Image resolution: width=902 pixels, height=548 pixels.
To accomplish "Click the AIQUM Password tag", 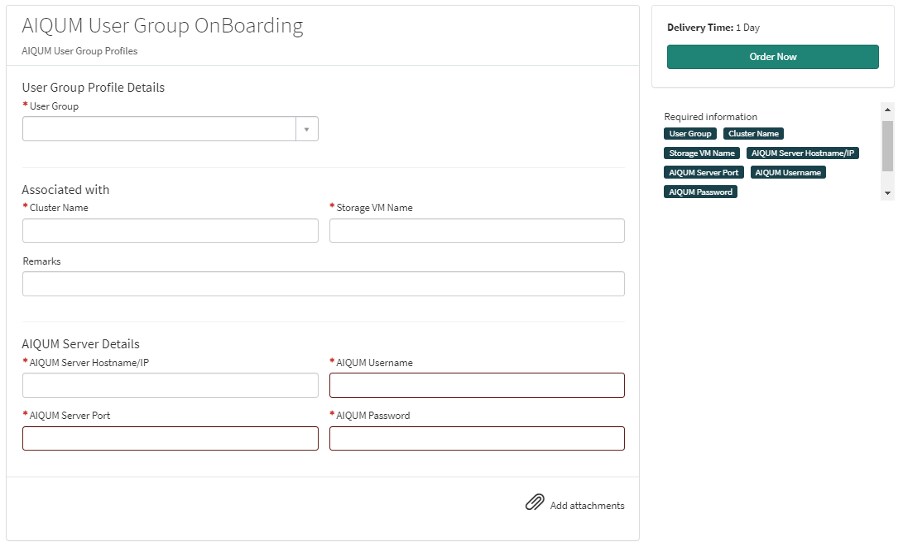I will click(700, 192).
